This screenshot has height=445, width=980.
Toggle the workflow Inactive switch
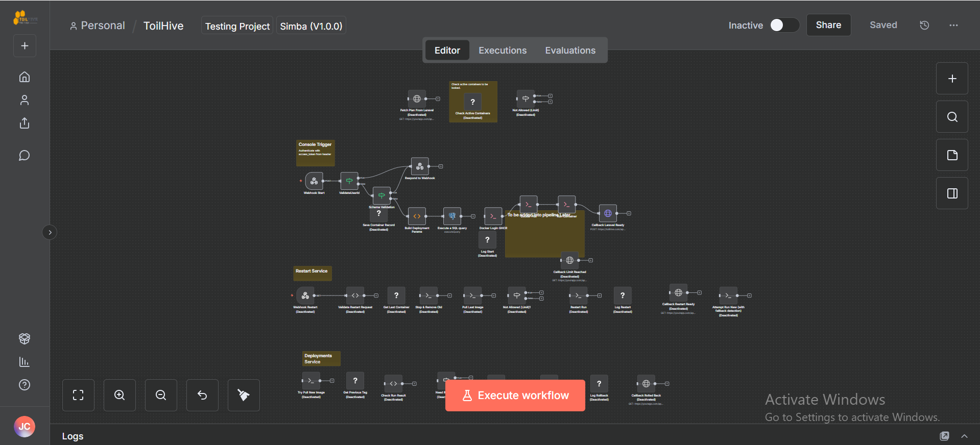click(784, 25)
